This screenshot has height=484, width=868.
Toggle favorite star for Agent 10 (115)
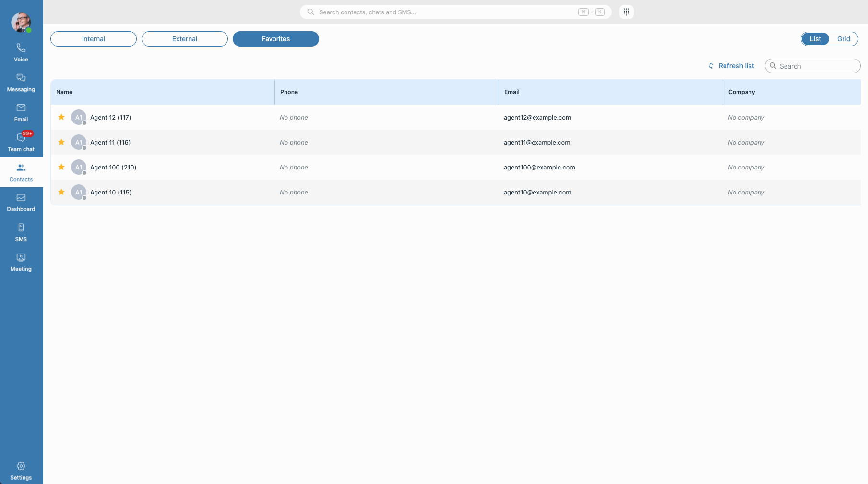pos(61,192)
